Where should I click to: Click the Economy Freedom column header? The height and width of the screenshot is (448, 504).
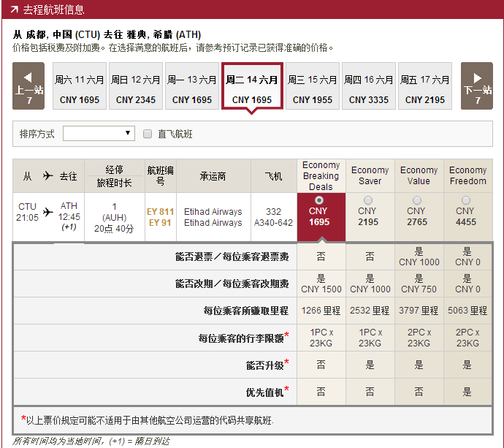point(468,176)
